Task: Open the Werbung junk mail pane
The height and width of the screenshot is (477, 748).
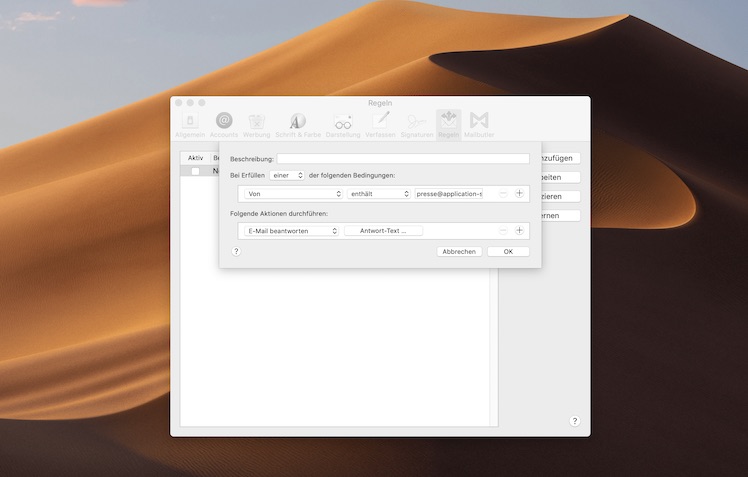Action: pos(256,124)
